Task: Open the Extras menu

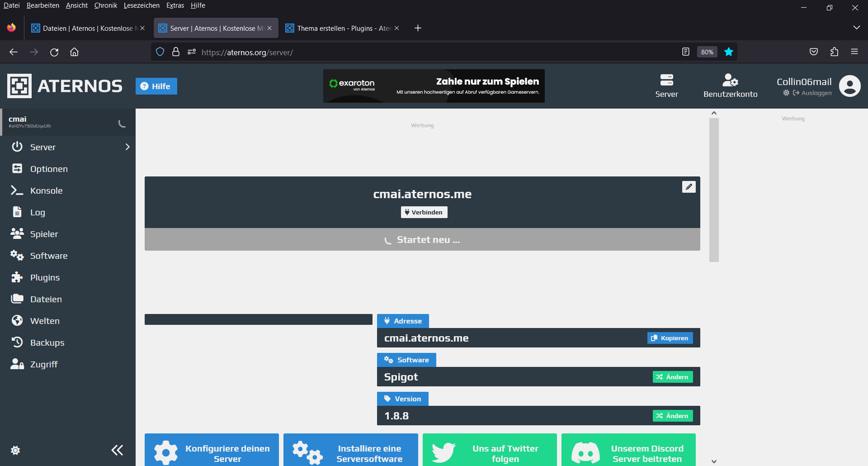Action: click(x=175, y=5)
